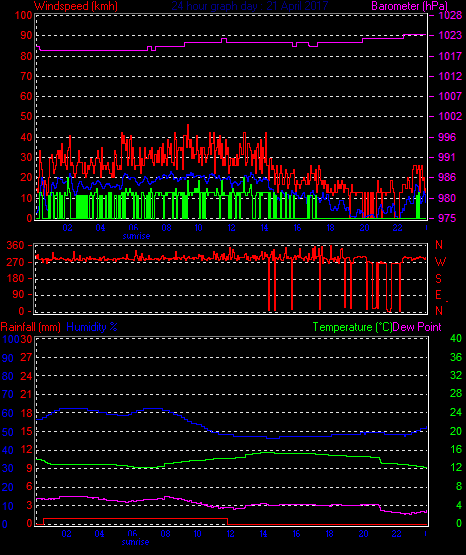Click hour label 04 under the bottom graph

pos(99,534)
